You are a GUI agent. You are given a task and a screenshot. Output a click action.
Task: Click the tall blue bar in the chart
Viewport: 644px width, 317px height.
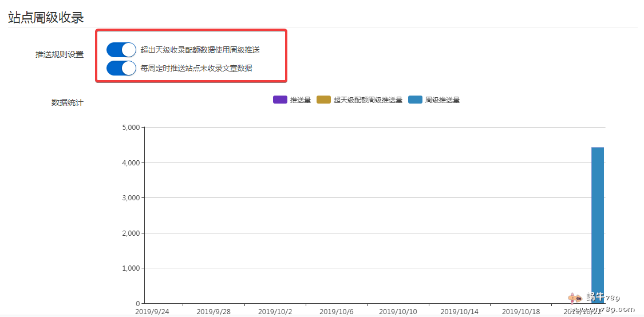(597, 223)
